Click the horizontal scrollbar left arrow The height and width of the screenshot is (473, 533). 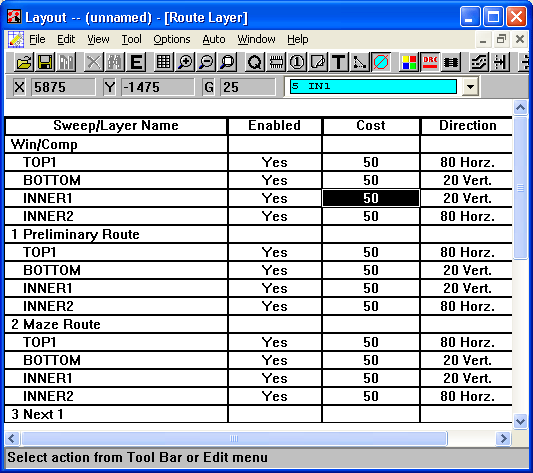click(12, 438)
